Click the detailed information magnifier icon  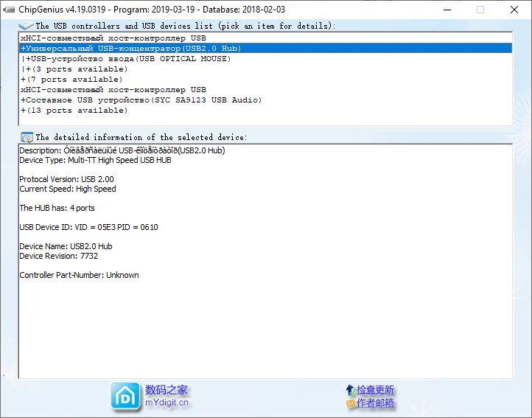point(27,137)
